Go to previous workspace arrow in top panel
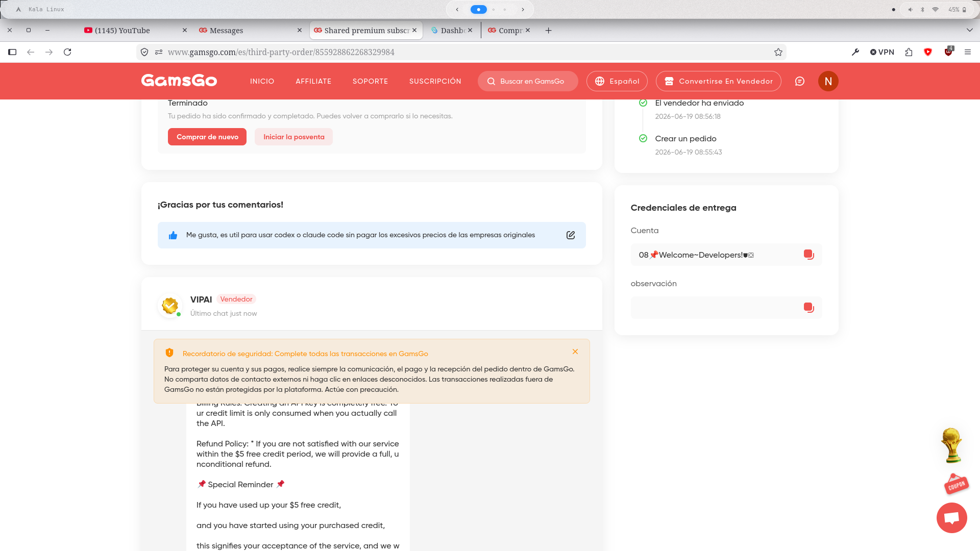The width and height of the screenshot is (980, 551). [x=457, y=9]
